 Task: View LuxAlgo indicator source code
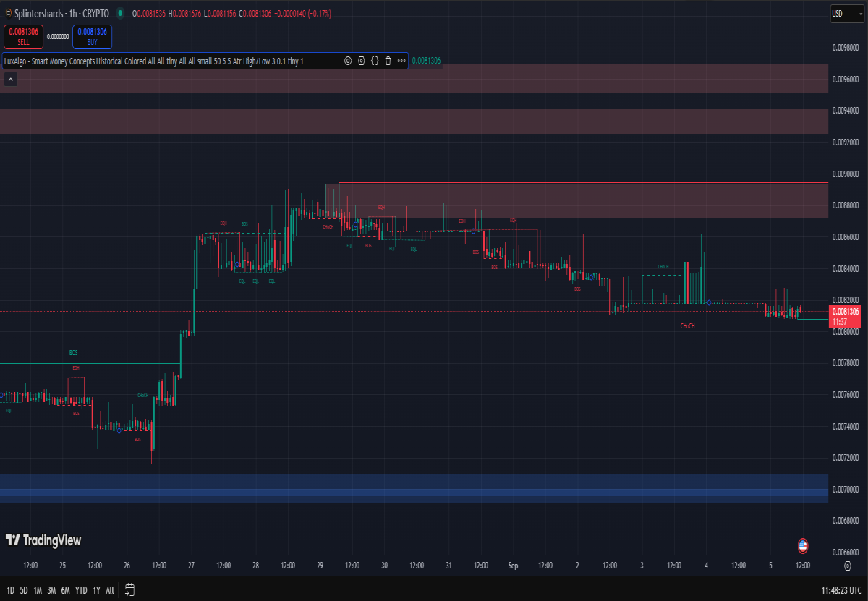[375, 61]
